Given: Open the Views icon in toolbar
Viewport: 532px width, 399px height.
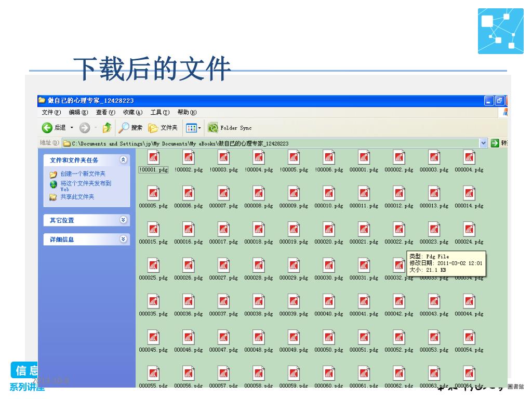Looking at the screenshot, I should 191,128.
